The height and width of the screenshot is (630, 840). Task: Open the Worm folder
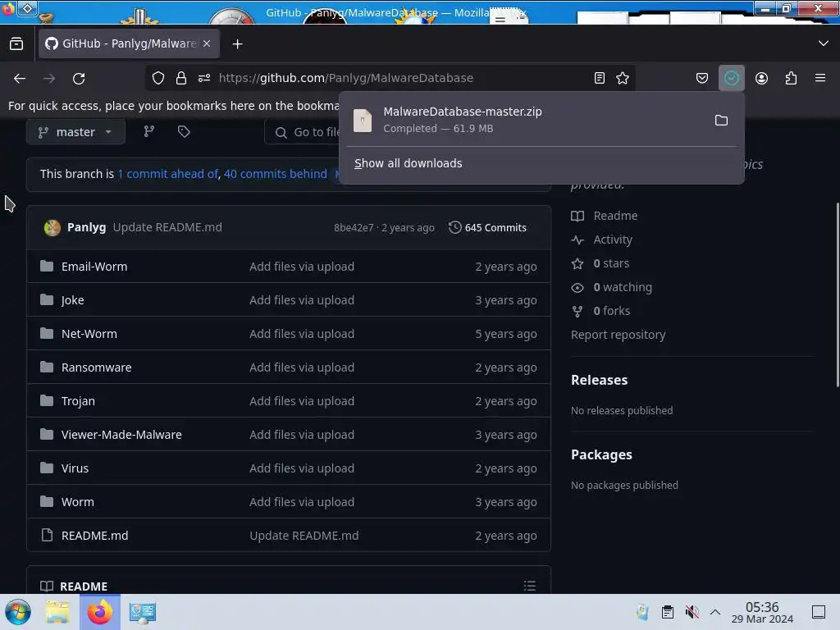point(78,502)
